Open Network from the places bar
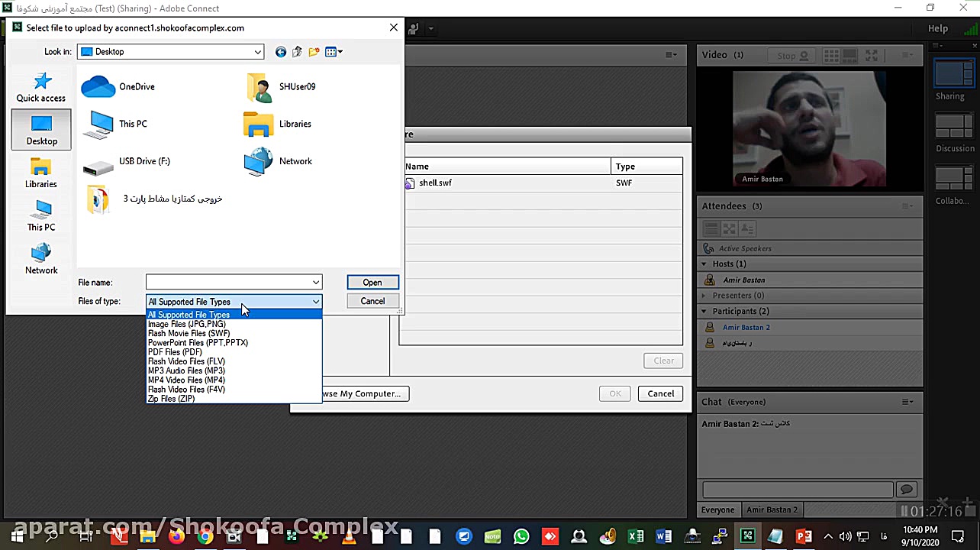The image size is (980, 550). pyautogui.click(x=41, y=259)
